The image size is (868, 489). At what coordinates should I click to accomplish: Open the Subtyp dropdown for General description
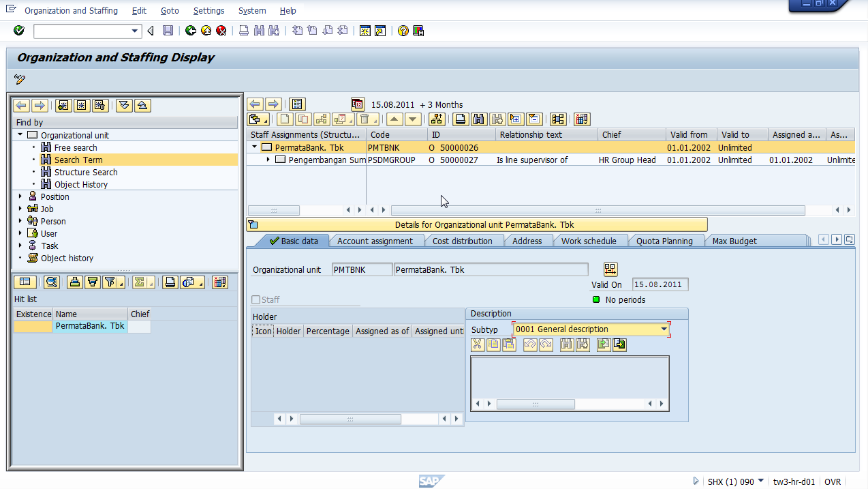pos(663,329)
